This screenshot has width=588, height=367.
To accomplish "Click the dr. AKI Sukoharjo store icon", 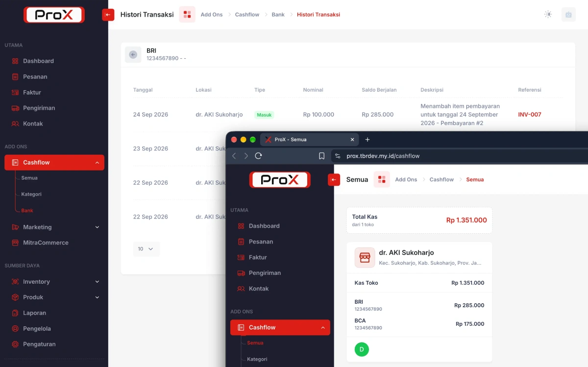I will point(365,258).
